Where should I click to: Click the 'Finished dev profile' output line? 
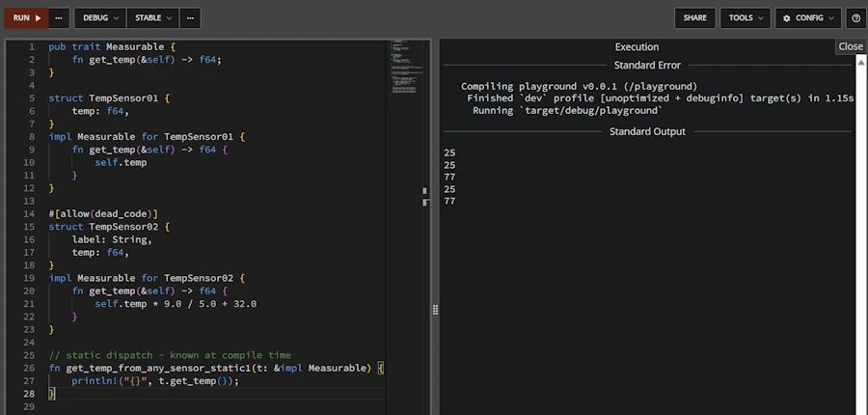coord(660,98)
